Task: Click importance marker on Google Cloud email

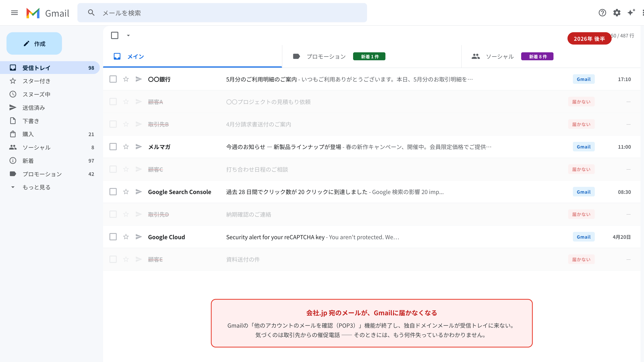Action: point(139,237)
